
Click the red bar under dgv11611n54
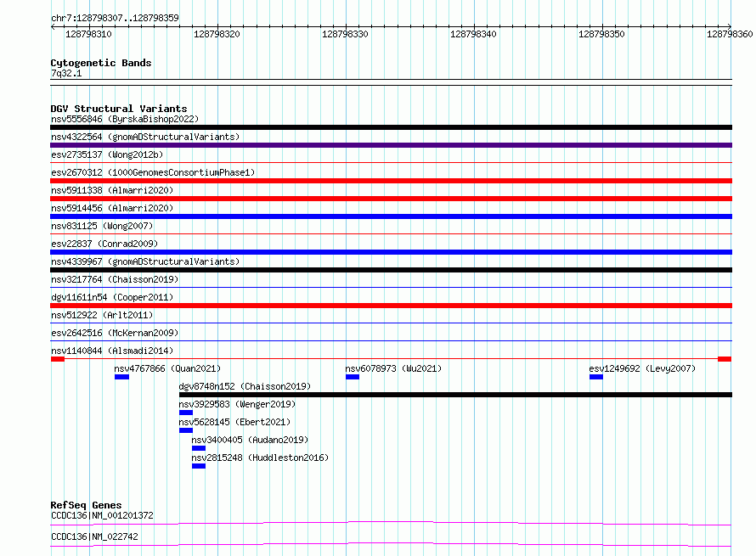click(x=391, y=306)
